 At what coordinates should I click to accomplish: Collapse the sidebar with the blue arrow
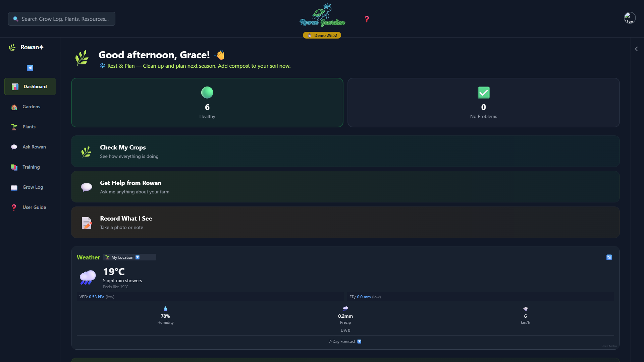pos(30,68)
